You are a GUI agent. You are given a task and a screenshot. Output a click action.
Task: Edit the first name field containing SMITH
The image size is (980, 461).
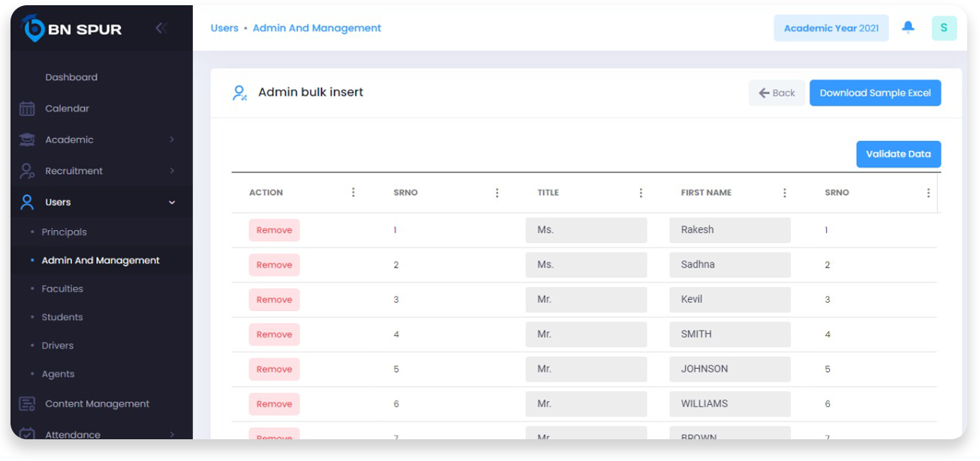coord(729,334)
